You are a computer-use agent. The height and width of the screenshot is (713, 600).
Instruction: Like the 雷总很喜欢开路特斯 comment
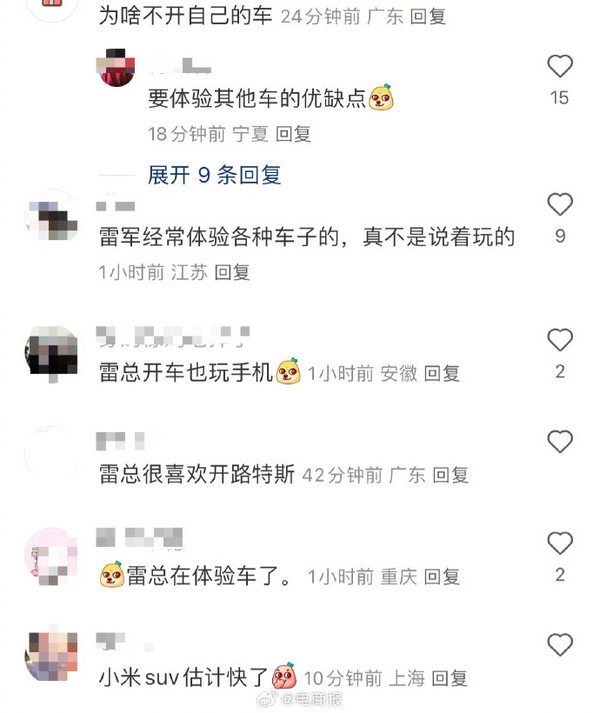coord(560,442)
